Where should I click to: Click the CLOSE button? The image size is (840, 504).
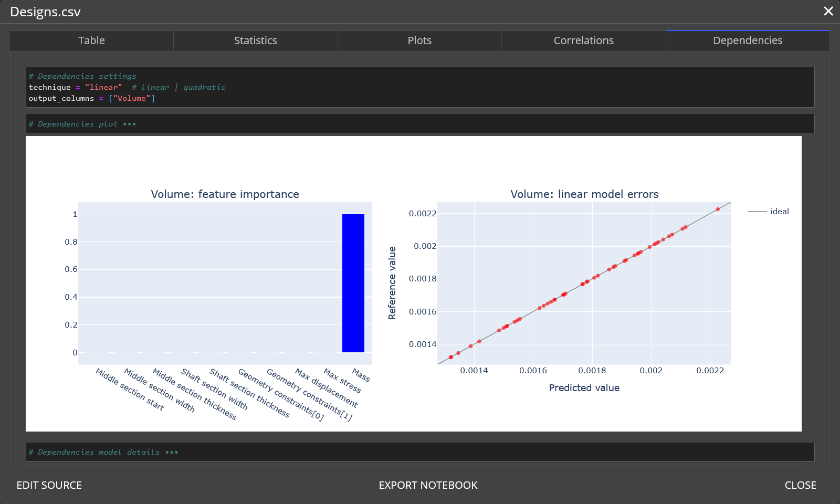point(800,485)
